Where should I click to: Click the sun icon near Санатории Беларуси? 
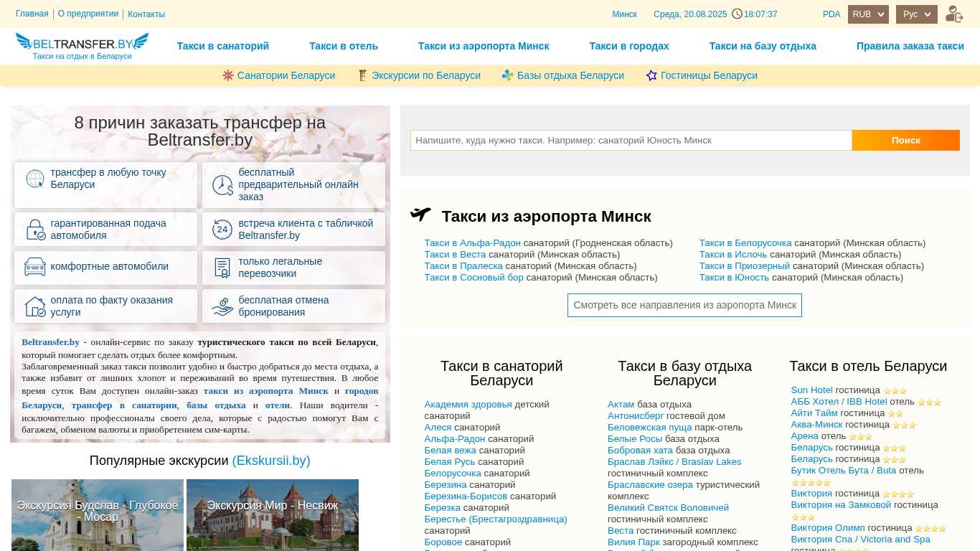pos(228,75)
